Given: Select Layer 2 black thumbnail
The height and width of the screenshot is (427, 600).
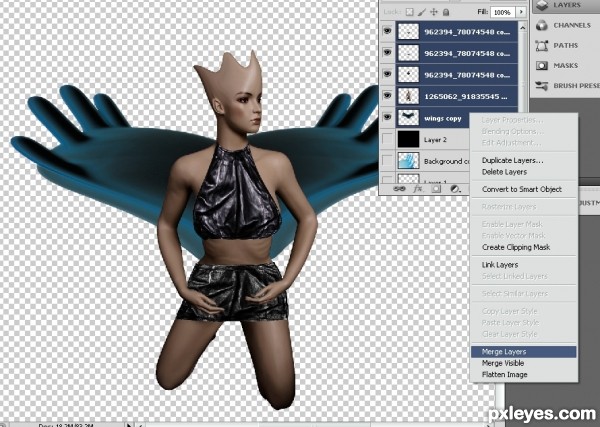Looking at the screenshot, I should pyautogui.click(x=408, y=139).
